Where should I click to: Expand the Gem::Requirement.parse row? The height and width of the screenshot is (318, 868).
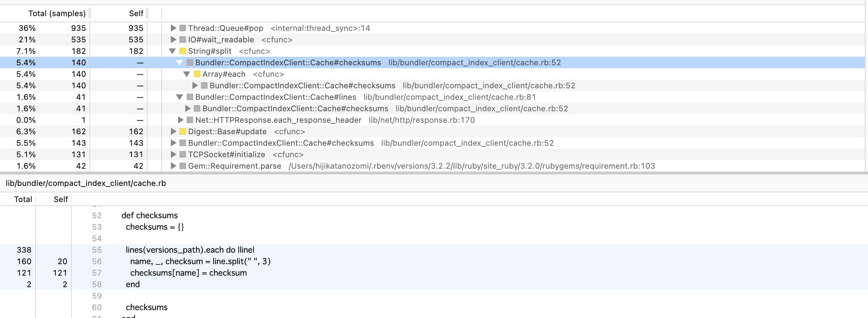[173, 166]
